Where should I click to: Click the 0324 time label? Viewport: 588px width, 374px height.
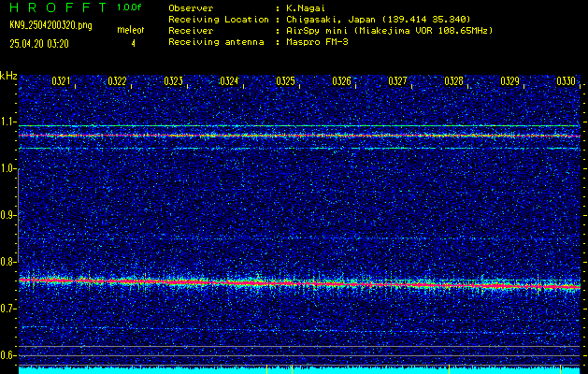[x=229, y=81]
